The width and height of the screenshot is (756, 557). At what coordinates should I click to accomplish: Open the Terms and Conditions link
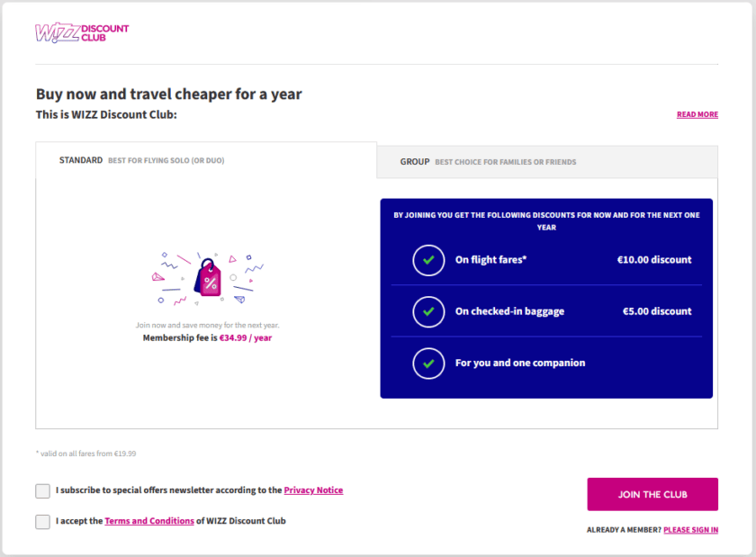click(x=149, y=521)
